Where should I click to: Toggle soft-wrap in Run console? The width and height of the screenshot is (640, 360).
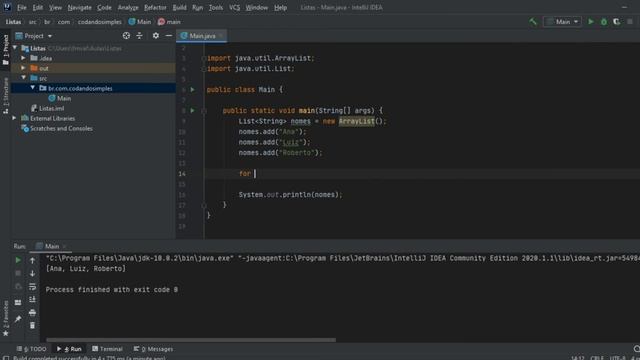click(x=32, y=287)
